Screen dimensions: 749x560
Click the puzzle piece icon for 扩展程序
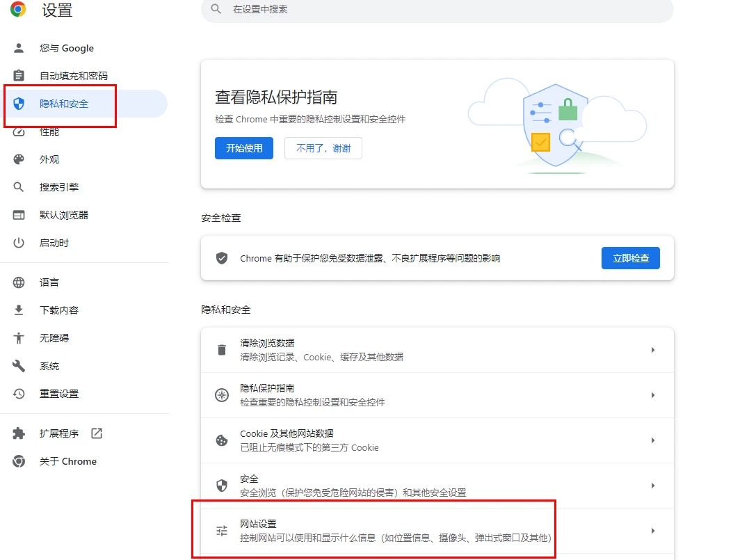(19, 433)
